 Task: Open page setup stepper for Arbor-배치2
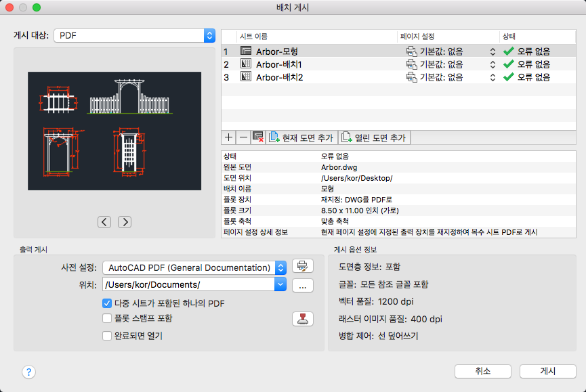(493, 78)
